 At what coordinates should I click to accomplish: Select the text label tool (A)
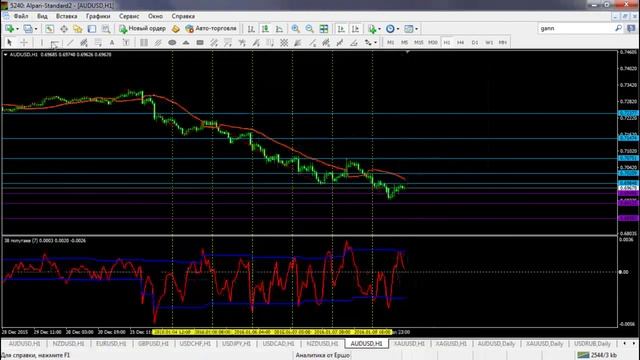[112, 42]
